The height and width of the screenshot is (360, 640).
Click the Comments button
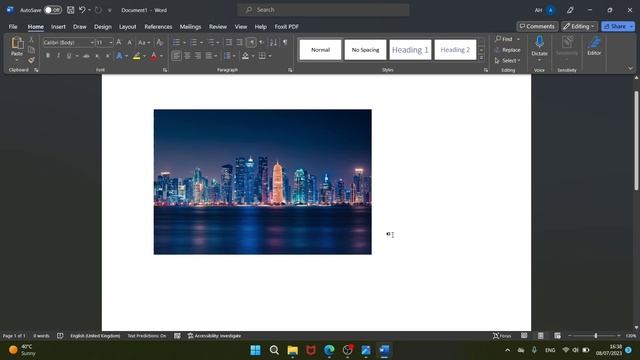point(537,27)
